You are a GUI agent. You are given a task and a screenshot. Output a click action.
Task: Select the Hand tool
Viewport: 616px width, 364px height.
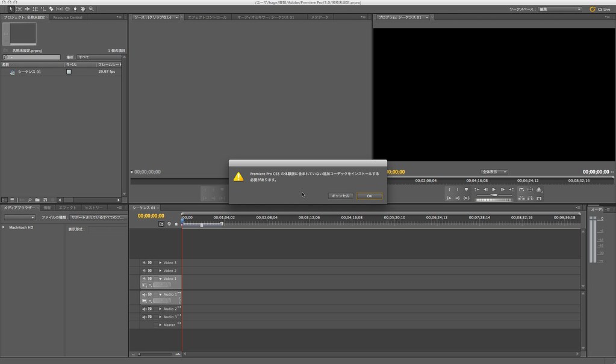click(82, 10)
